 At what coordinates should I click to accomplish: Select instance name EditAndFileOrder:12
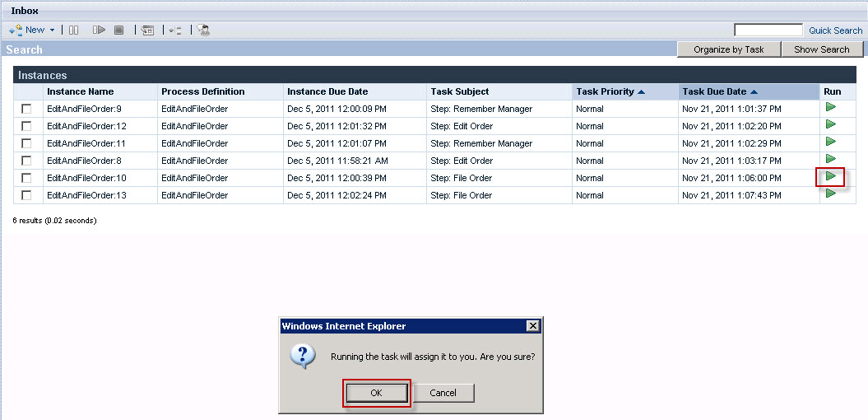pyautogui.click(x=87, y=126)
